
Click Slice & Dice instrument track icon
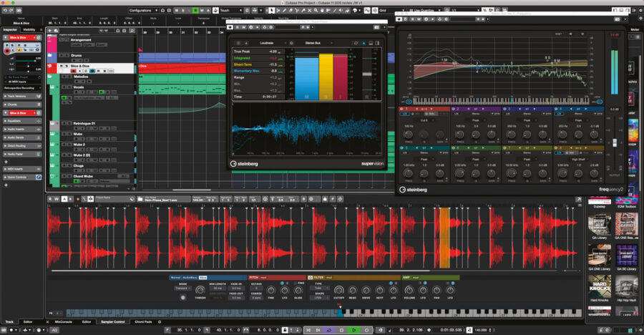pos(50,66)
